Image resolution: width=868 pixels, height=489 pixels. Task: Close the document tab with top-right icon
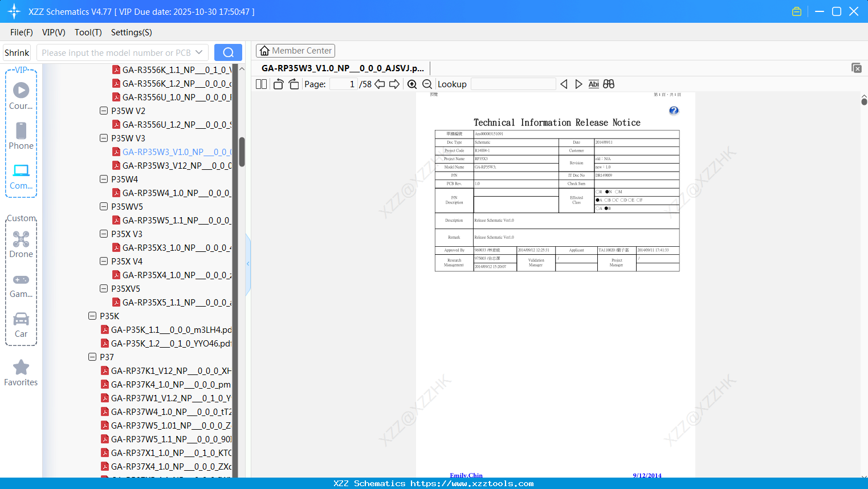[856, 68]
